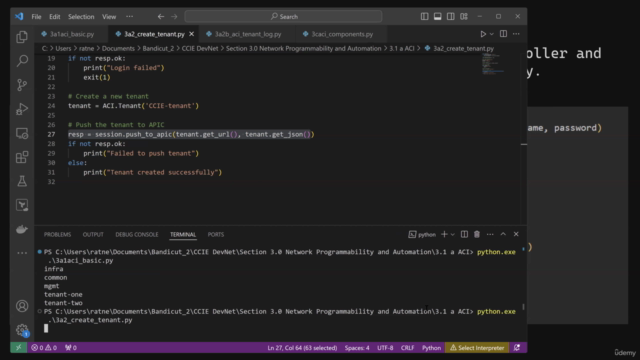The width and height of the screenshot is (640, 360).
Task: Open the Accounts menu icon
Action: pos(22,306)
